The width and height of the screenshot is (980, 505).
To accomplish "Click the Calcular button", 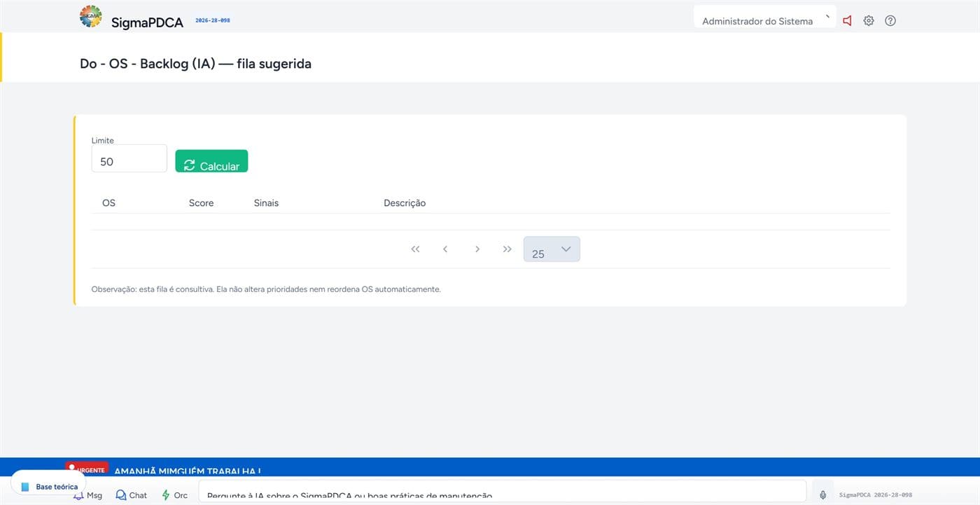I will pyautogui.click(x=211, y=161).
